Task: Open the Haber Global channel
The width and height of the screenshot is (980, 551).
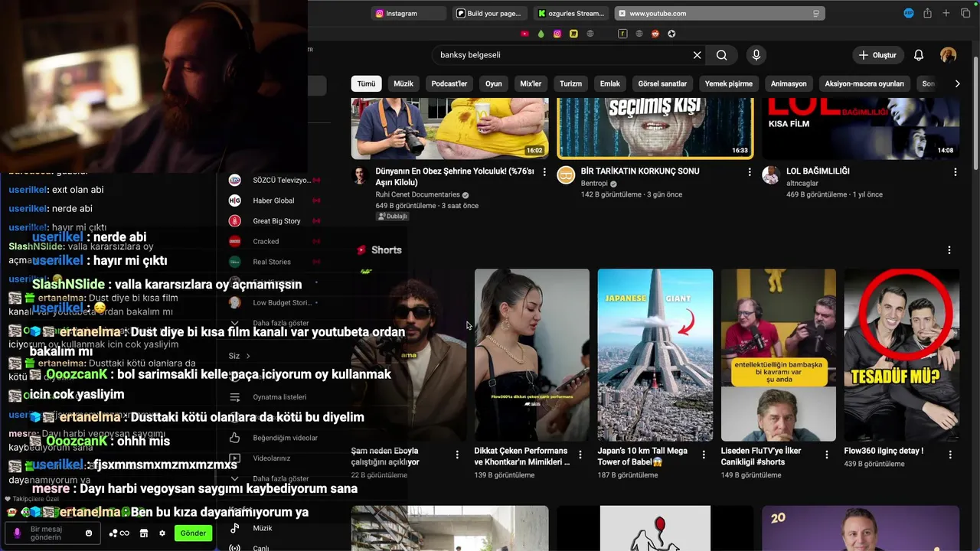Action: pos(273,201)
